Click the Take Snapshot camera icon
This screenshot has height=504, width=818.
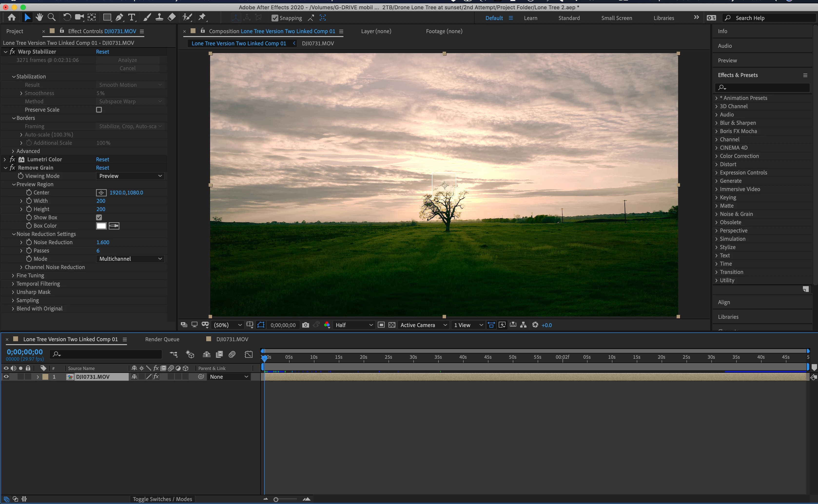[x=305, y=325]
